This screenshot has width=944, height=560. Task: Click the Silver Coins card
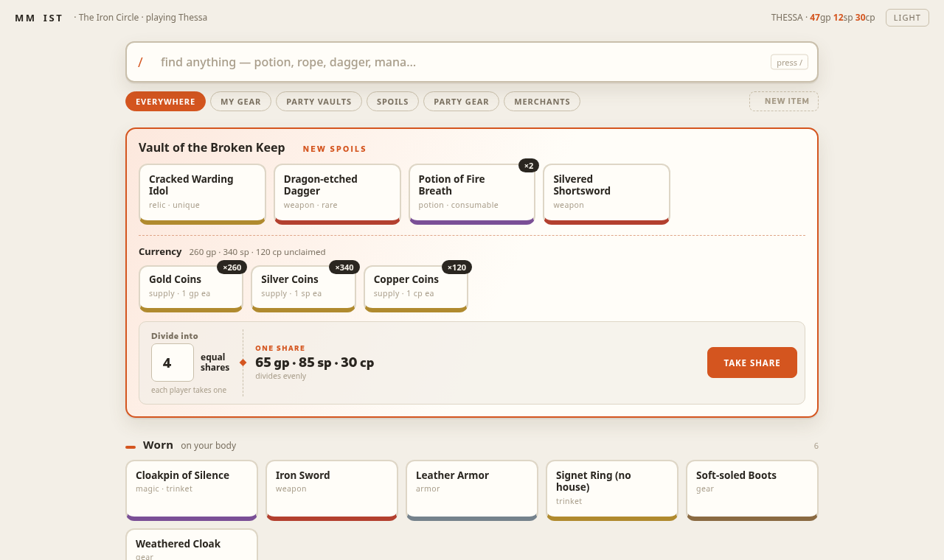[303, 289]
